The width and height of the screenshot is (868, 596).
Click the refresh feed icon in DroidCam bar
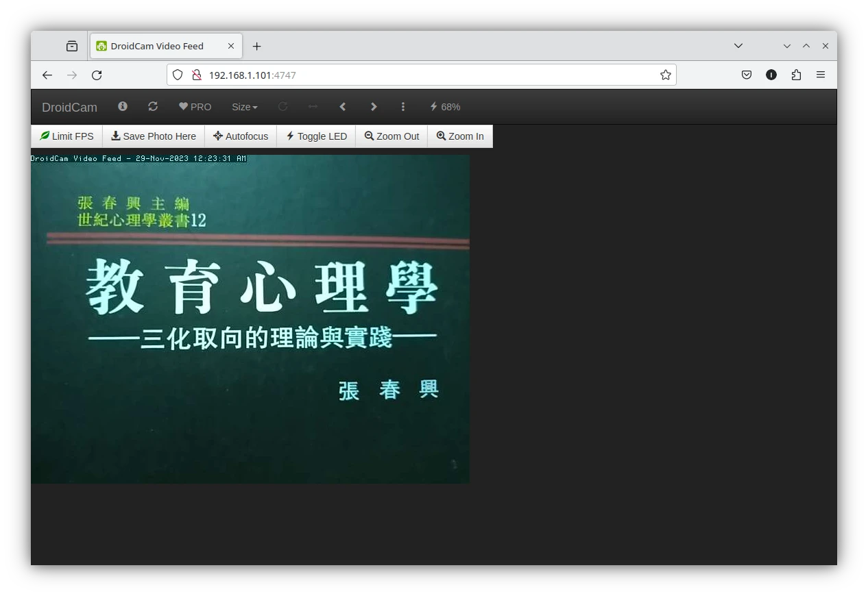pos(153,106)
